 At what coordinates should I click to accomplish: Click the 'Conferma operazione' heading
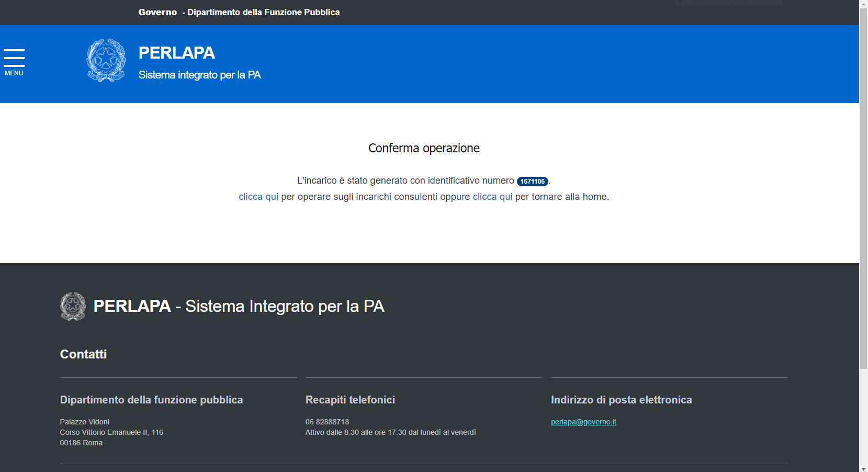[x=424, y=148]
